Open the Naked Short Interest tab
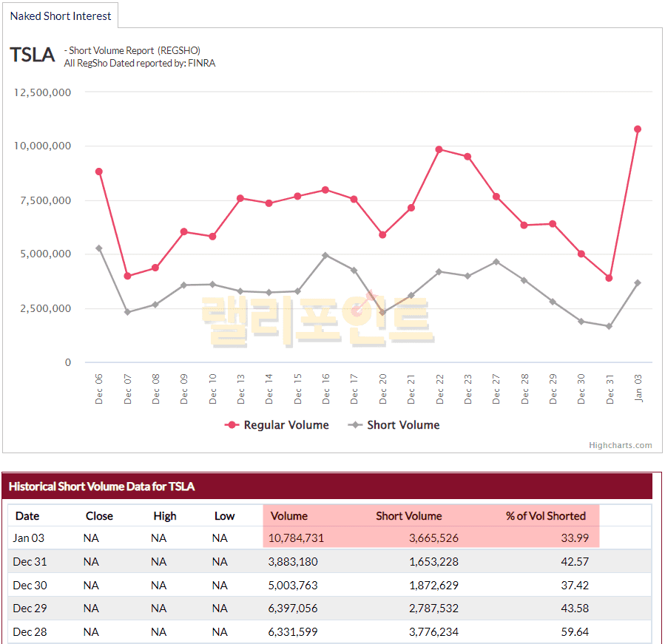The height and width of the screenshot is (644, 665). pyautogui.click(x=61, y=16)
